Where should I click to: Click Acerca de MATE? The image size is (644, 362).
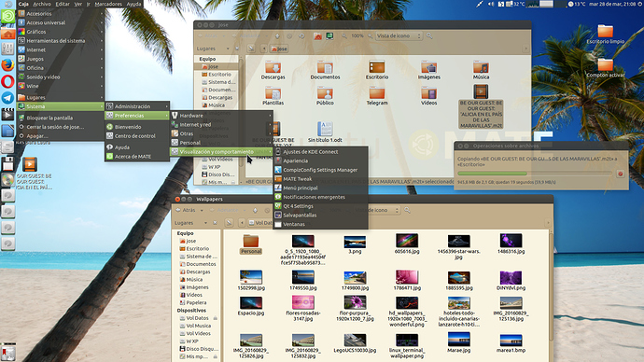(137, 157)
